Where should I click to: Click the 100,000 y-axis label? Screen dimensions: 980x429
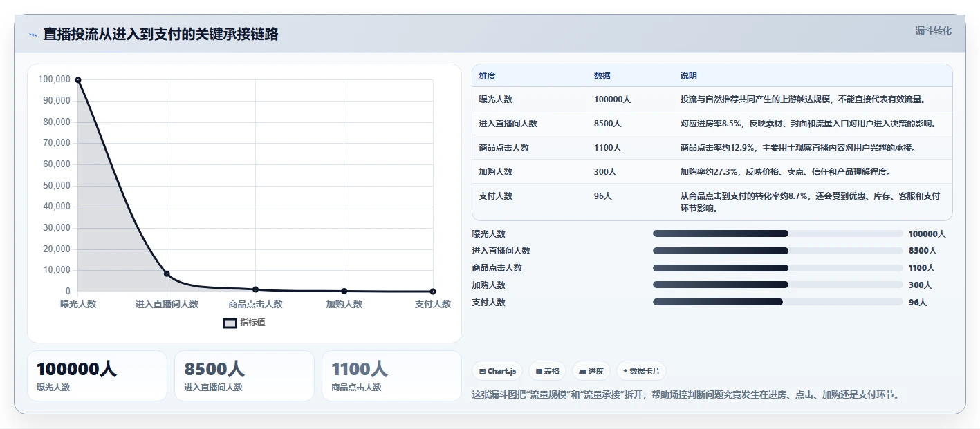click(55, 79)
